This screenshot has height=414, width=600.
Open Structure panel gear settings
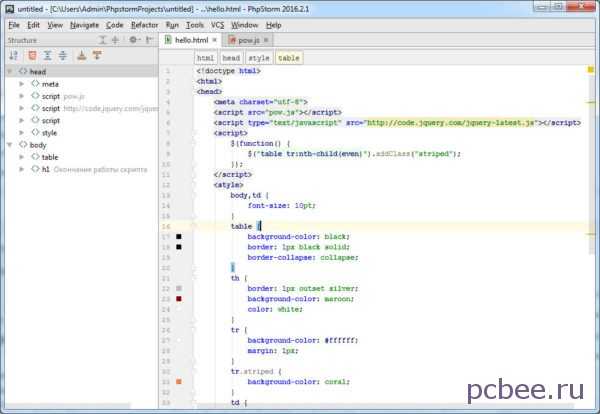(134, 40)
